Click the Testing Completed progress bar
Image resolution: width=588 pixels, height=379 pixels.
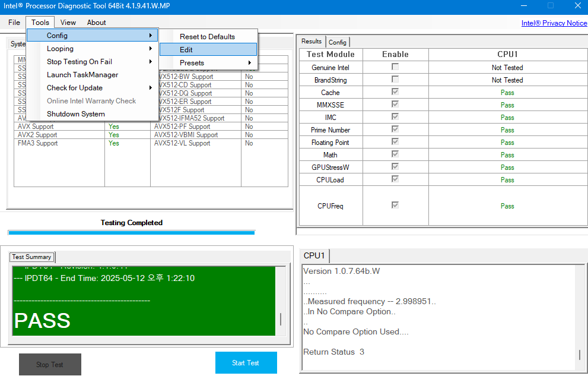(x=132, y=233)
